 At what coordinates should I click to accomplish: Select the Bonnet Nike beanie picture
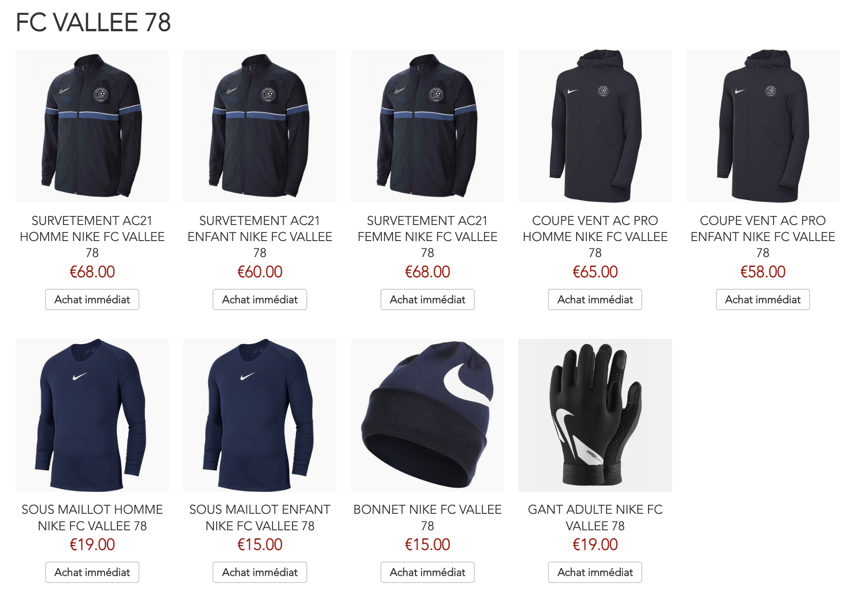(427, 415)
